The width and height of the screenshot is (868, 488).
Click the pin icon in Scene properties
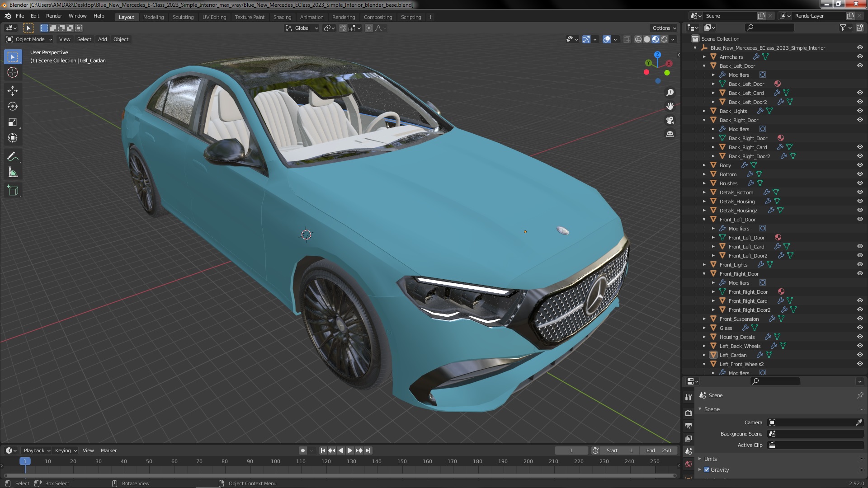click(x=860, y=395)
